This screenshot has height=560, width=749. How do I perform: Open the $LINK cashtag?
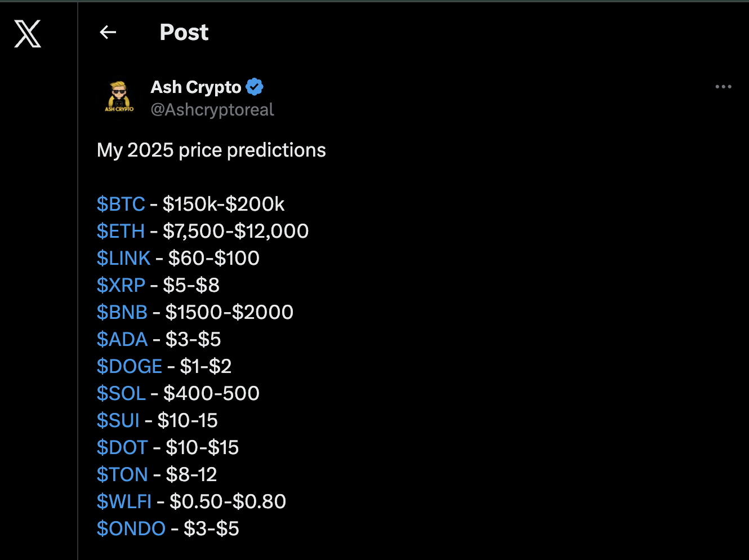124,258
